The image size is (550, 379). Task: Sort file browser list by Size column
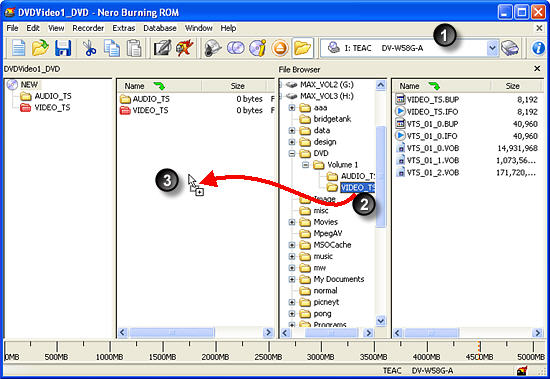coord(512,86)
